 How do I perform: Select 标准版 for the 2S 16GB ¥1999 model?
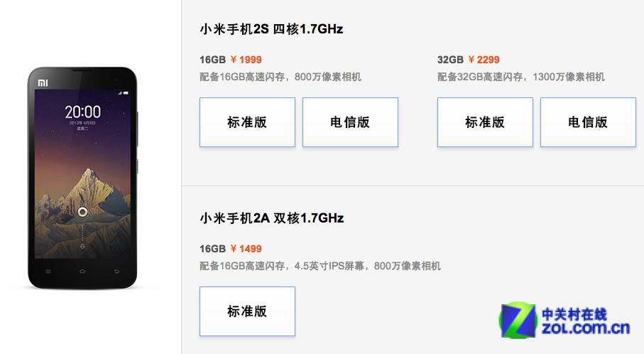(x=247, y=122)
